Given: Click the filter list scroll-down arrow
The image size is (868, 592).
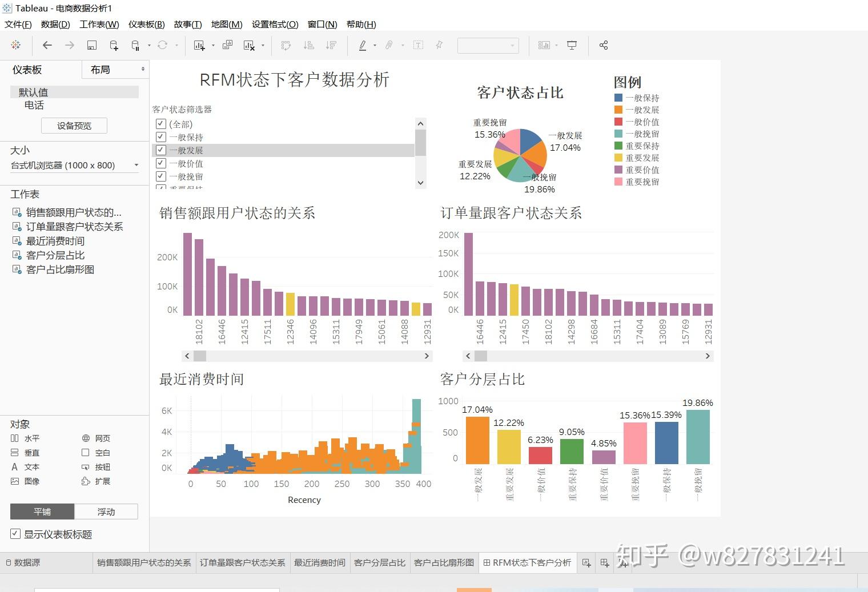Looking at the screenshot, I should coord(421,183).
